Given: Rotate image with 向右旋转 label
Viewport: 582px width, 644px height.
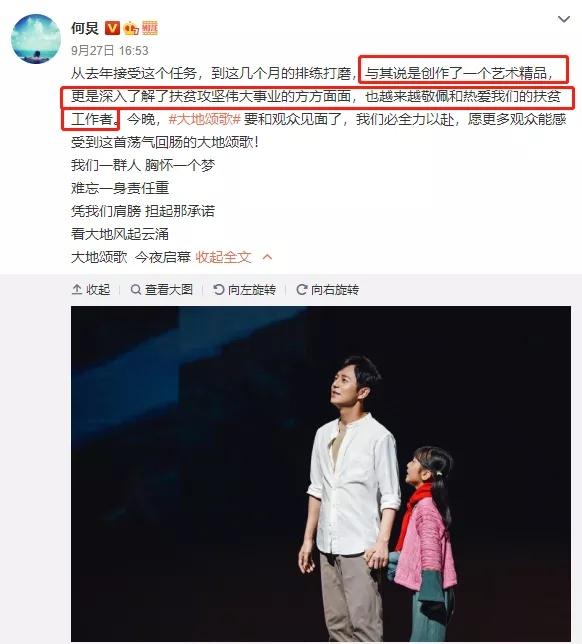Looking at the screenshot, I should (335, 290).
